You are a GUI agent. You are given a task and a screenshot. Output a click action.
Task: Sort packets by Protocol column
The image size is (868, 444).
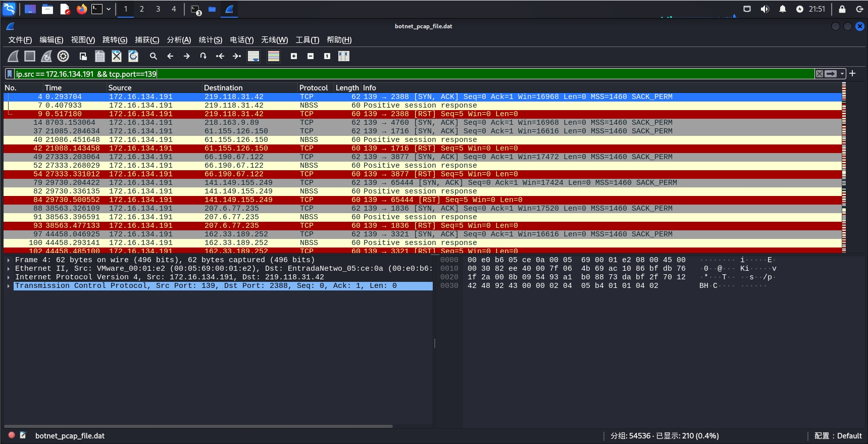point(316,88)
